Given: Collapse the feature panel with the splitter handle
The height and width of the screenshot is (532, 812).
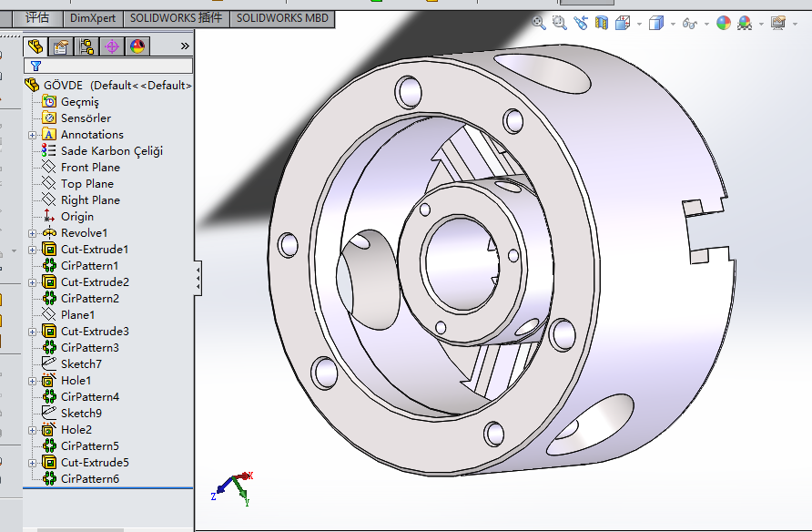Looking at the screenshot, I should (x=198, y=278).
